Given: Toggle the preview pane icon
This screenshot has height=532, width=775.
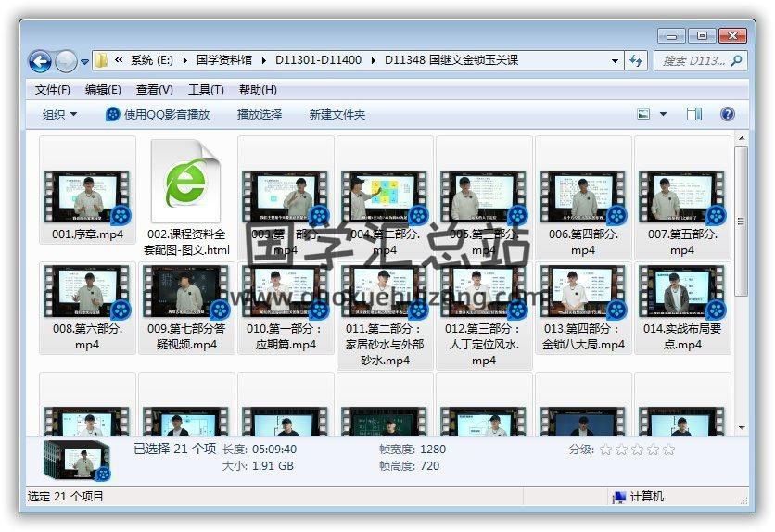Looking at the screenshot, I should point(693,114).
